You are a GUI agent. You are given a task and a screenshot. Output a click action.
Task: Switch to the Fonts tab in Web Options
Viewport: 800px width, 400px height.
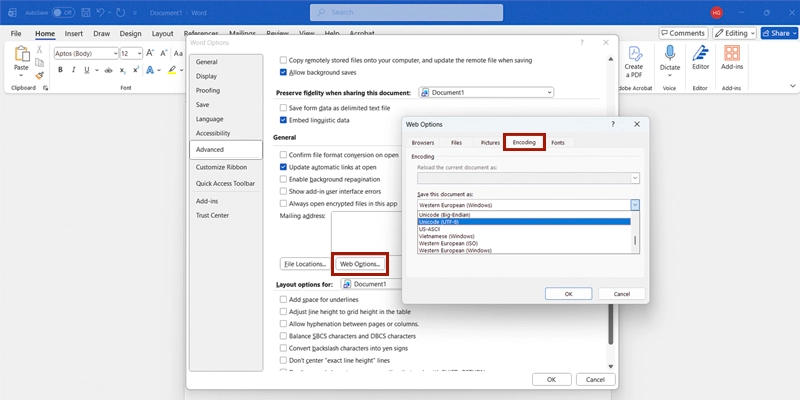point(557,143)
